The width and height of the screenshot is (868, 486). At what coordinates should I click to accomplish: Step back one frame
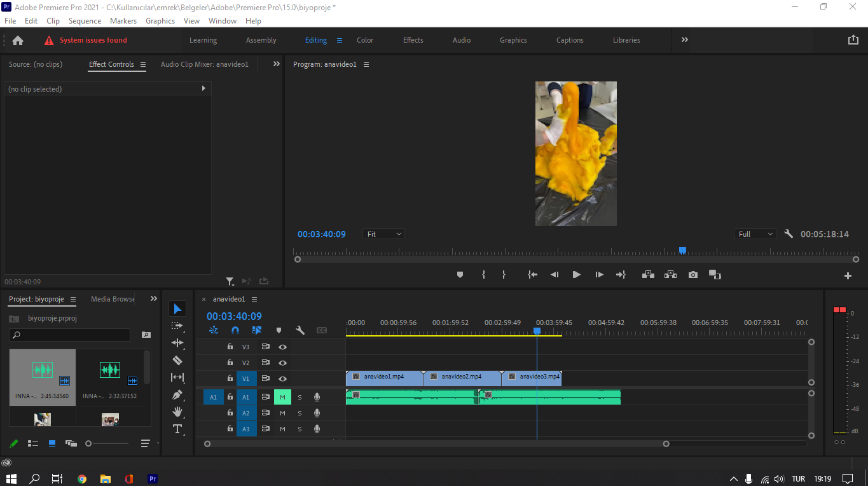coord(555,275)
